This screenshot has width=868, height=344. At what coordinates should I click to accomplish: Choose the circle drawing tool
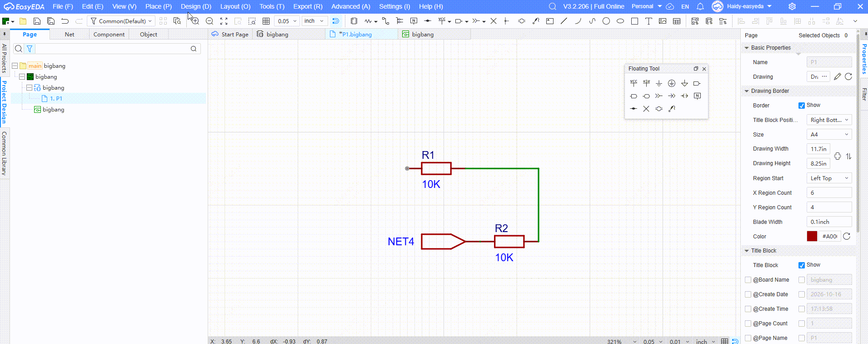(x=606, y=21)
